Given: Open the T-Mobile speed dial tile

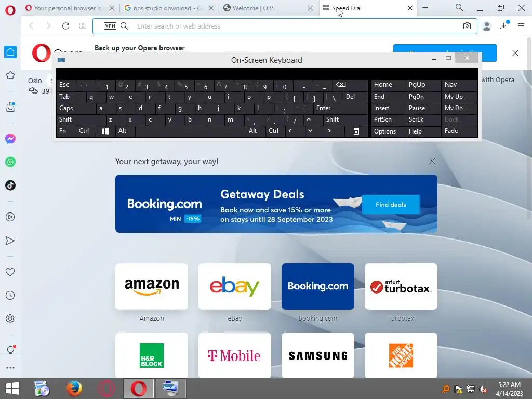Looking at the screenshot, I should coord(235,355).
